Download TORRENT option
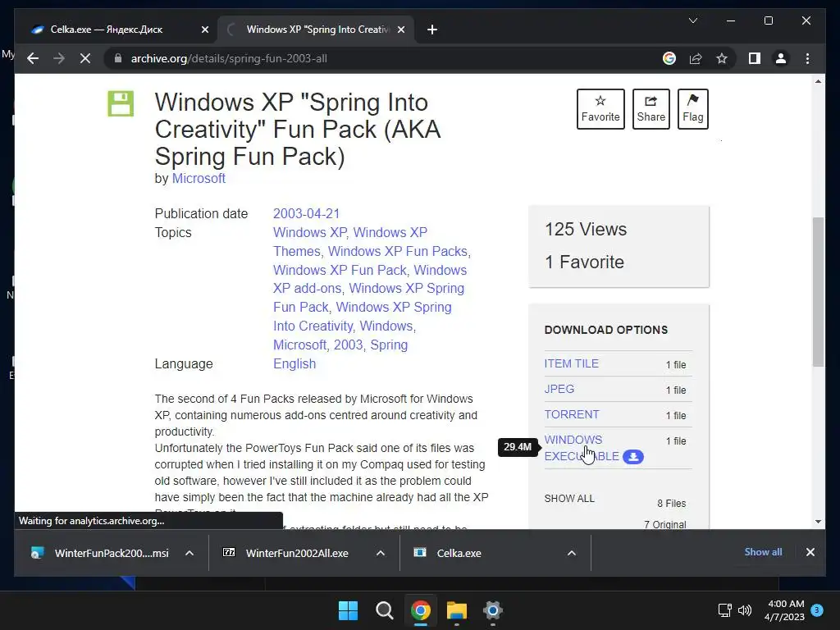Image resolution: width=840 pixels, height=630 pixels. coord(572,414)
